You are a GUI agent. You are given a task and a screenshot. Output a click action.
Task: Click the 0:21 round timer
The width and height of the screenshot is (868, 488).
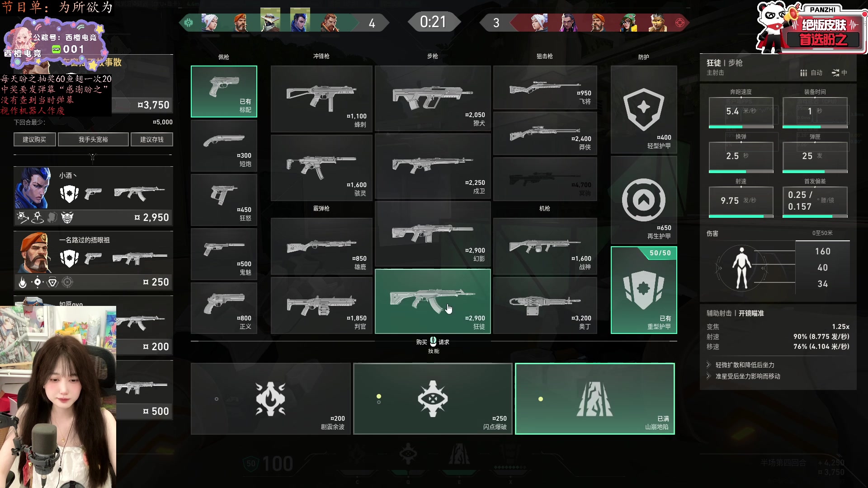(433, 22)
